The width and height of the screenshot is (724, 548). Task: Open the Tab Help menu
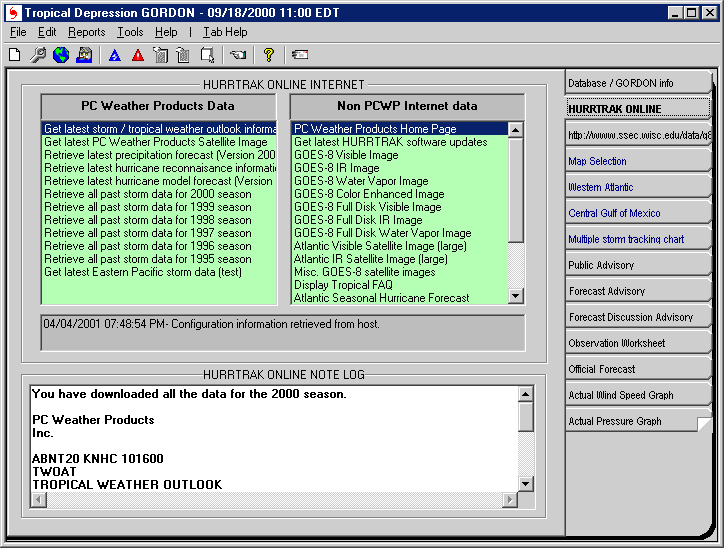click(x=225, y=32)
